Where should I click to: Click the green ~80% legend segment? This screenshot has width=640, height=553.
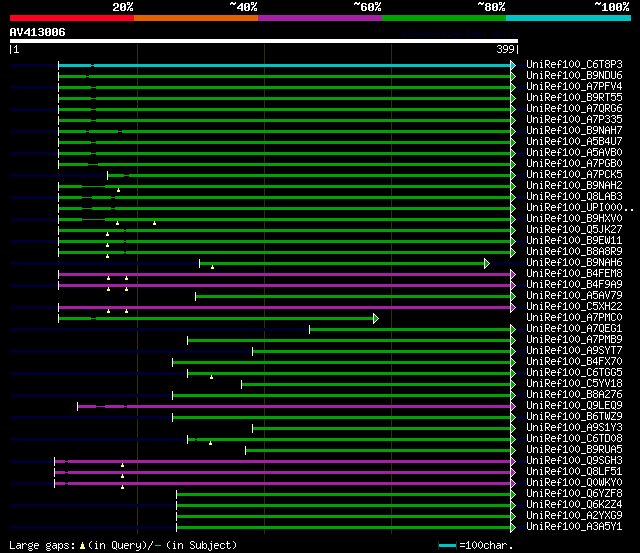[444, 18]
